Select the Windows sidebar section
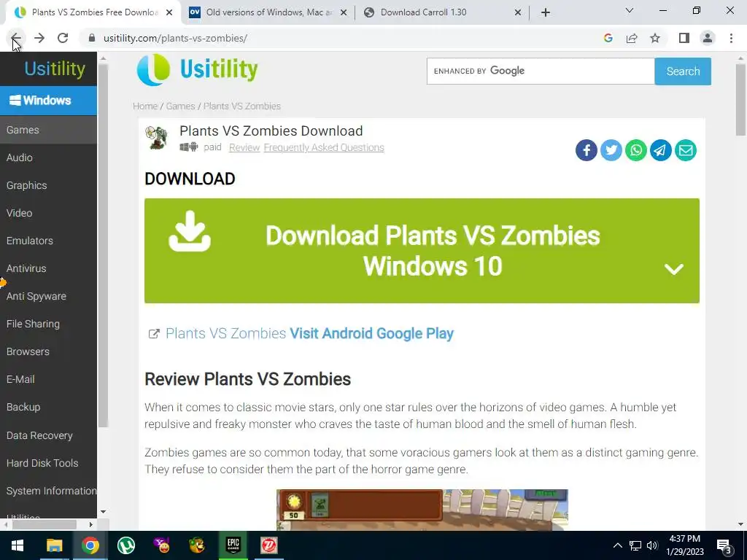747x560 pixels. click(x=48, y=101)
